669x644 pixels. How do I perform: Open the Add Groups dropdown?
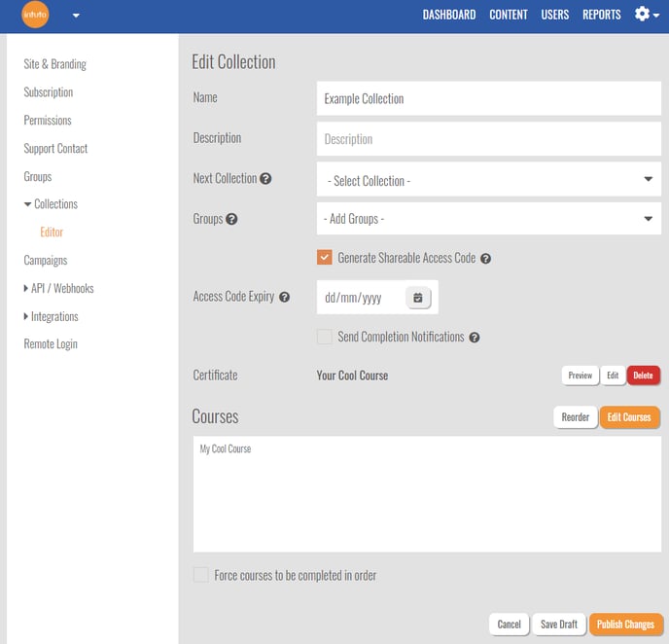point(488,219)
